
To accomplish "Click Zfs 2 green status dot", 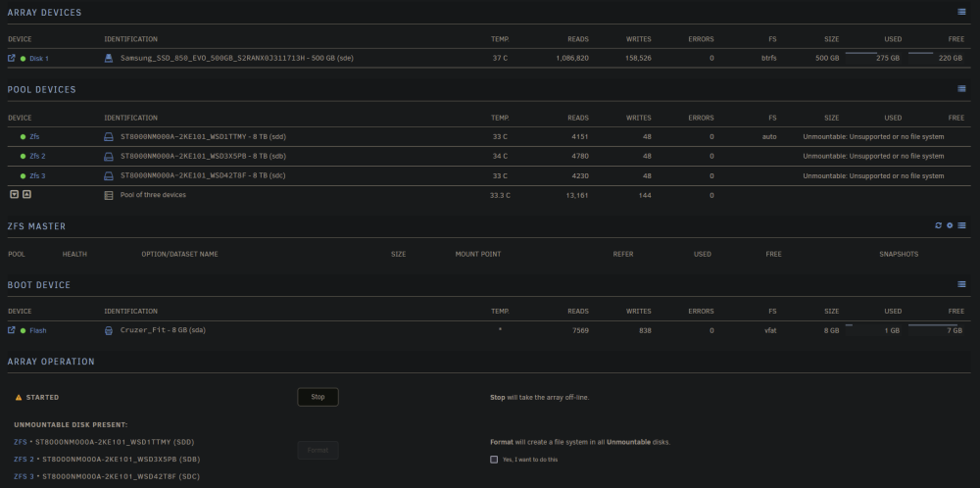I will 24,156.
